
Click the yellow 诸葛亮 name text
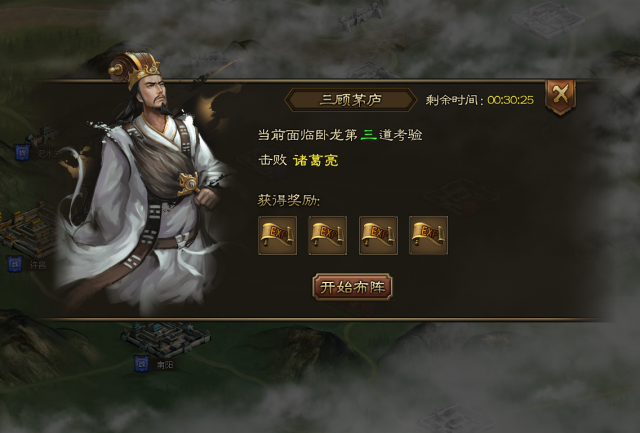tap(316, 160)
